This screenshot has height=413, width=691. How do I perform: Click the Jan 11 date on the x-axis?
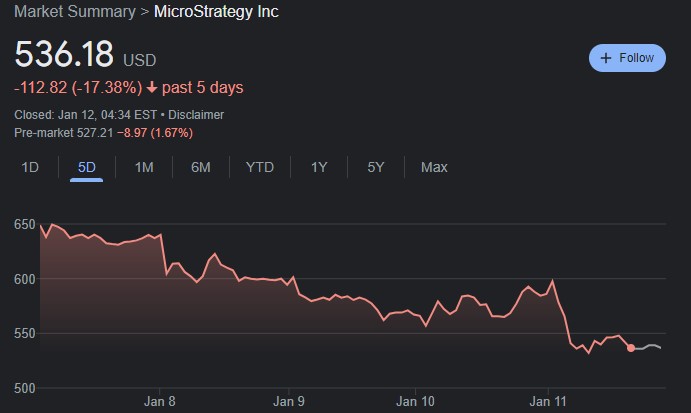547,401
